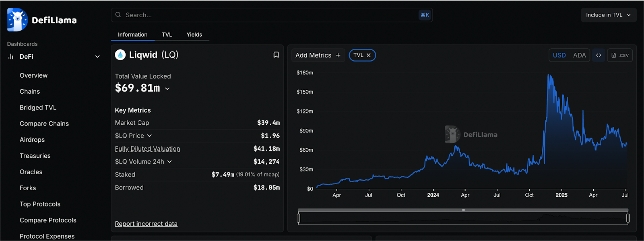644x241 pixels.
Task: Click the Key Metrics heading
Action: pos(133,110)
